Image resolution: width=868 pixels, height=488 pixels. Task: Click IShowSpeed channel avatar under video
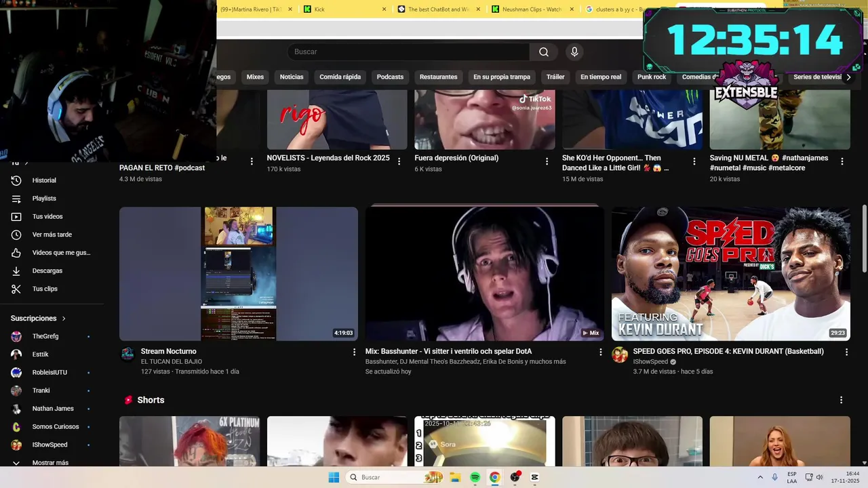point(620,354)
